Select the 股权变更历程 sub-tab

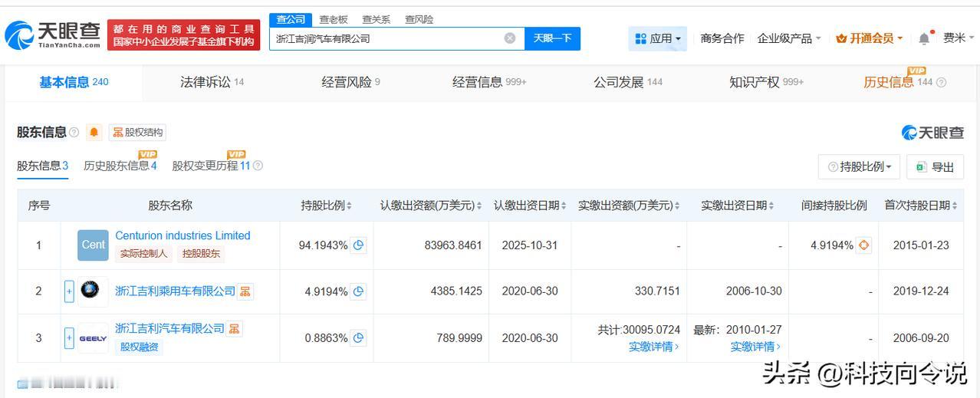point(211,166)
